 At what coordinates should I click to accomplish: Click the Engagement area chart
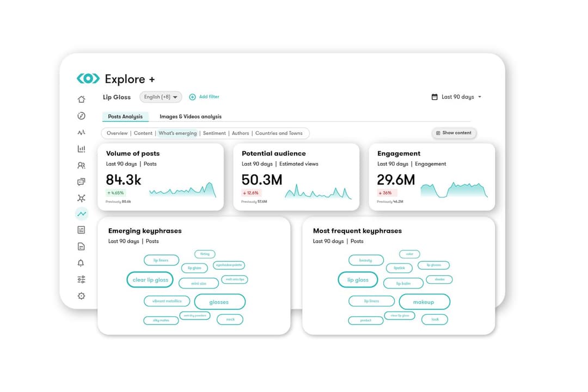coord(454,190)
